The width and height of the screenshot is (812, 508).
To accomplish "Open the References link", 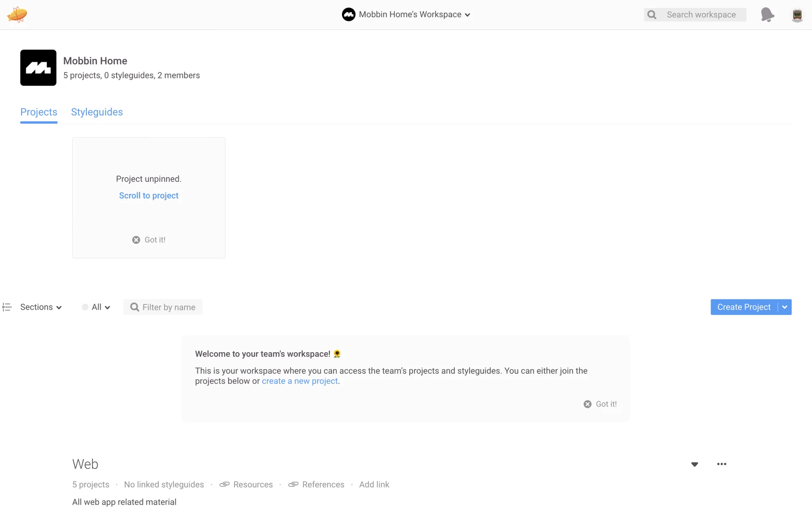I will tap(317, 484).
